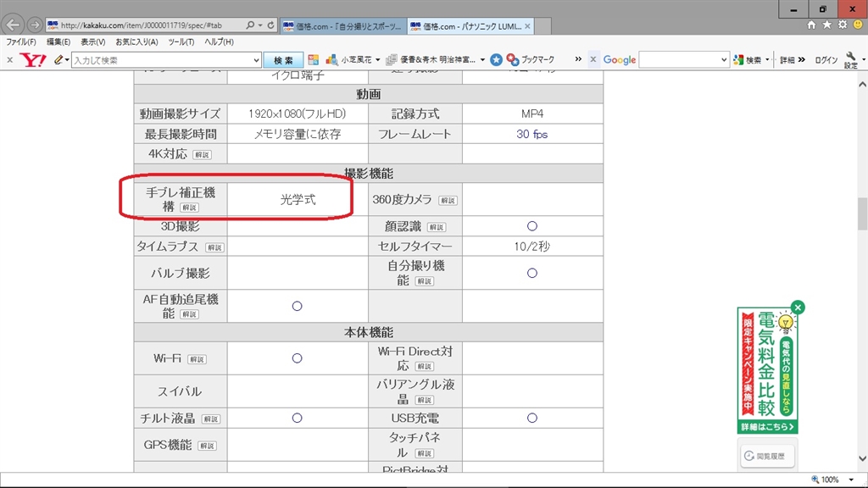
Task: Open the Google search field dropdown arrow
Action: [724, 60]
